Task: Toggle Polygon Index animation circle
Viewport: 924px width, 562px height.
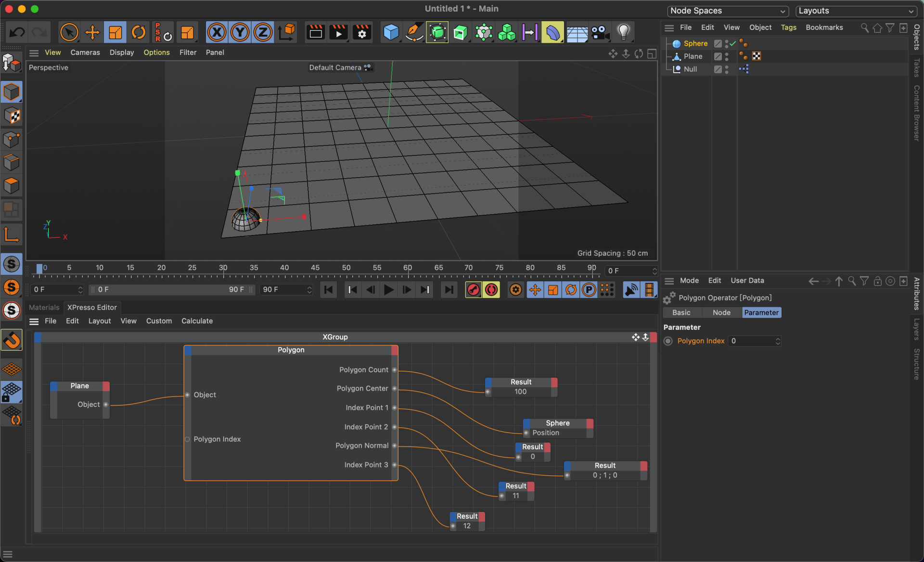Action: pos(668,341)
